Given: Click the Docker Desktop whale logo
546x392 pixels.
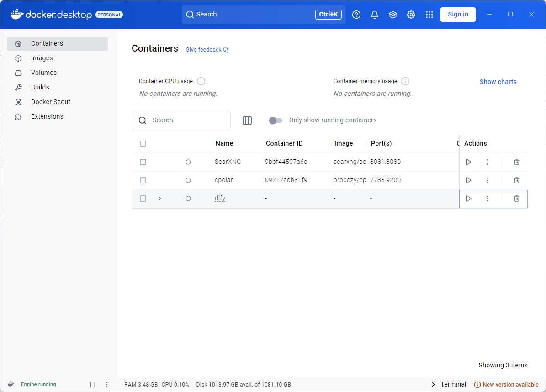Looking at the screenshot, I should (17, 14).
